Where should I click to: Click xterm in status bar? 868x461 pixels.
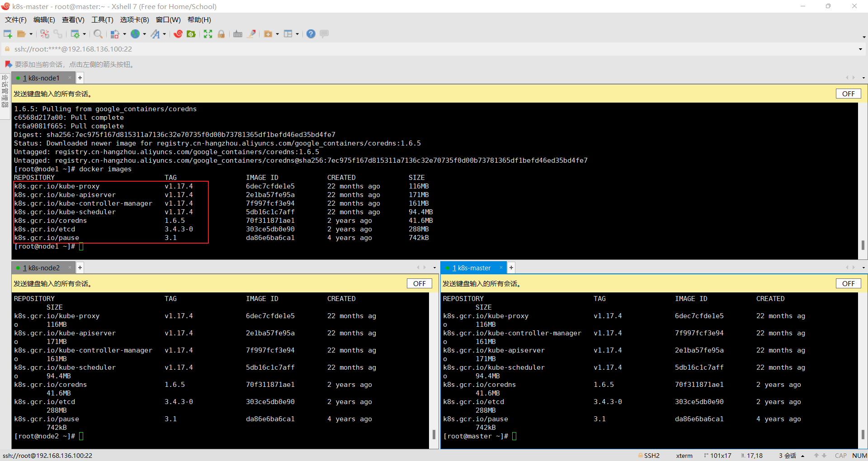(684, 456)
